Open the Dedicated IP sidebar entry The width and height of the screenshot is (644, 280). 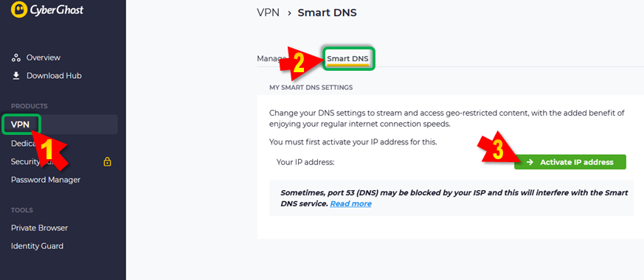24,143
